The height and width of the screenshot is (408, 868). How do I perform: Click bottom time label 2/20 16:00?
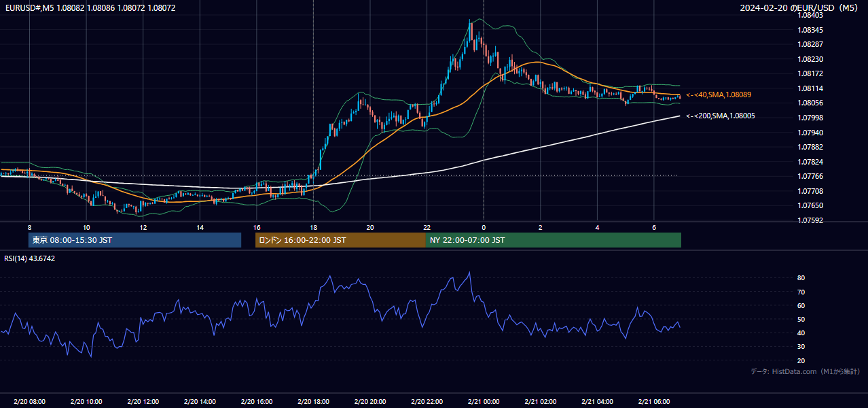tap(257, 402)
